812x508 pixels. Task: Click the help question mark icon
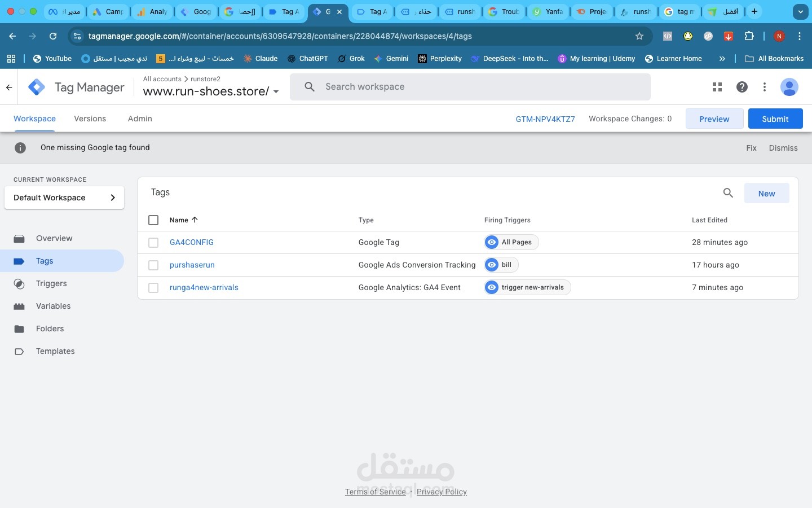pos(742,87)
